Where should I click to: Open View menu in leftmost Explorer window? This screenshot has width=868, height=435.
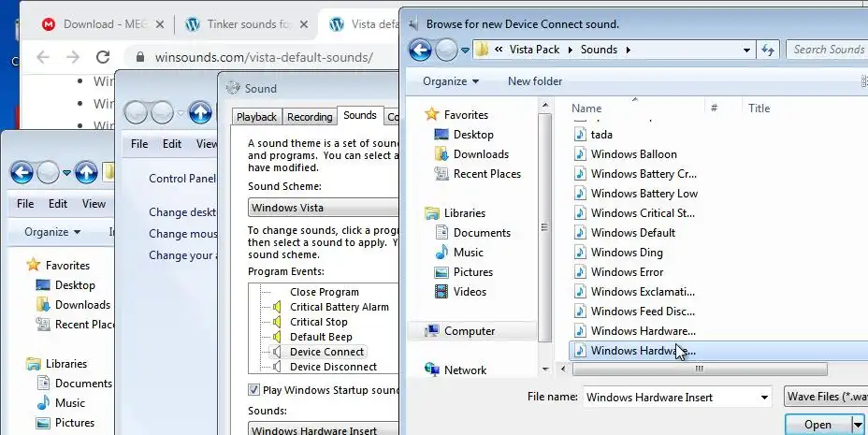point(94,204)
